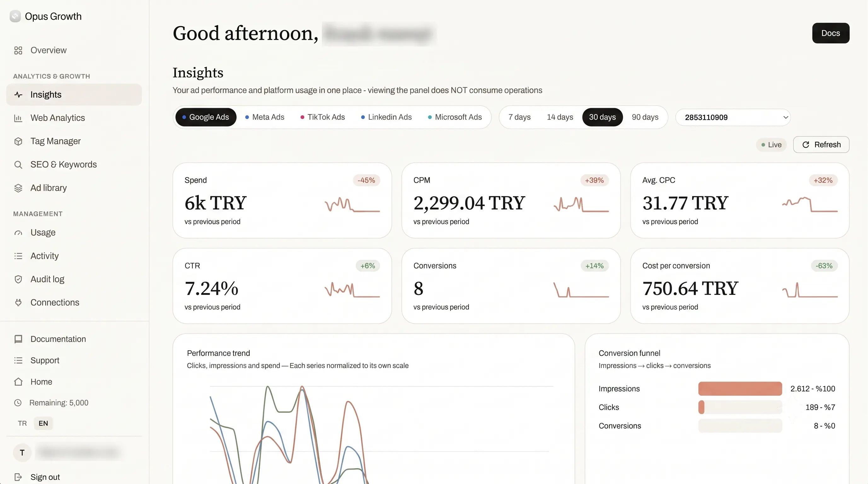Click the Remaining: 5,000 text
This screenshot has height=484, width=868.
59,403
